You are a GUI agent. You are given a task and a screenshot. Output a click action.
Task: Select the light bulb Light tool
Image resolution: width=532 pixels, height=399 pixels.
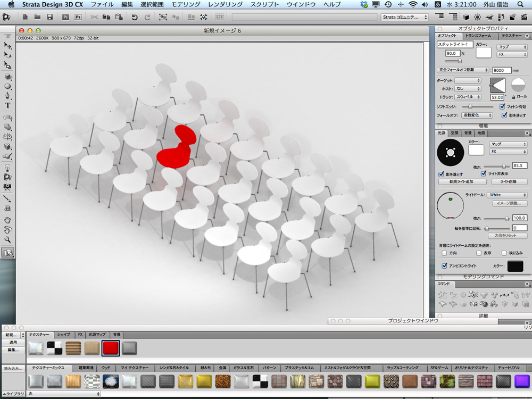click(7, 167)
